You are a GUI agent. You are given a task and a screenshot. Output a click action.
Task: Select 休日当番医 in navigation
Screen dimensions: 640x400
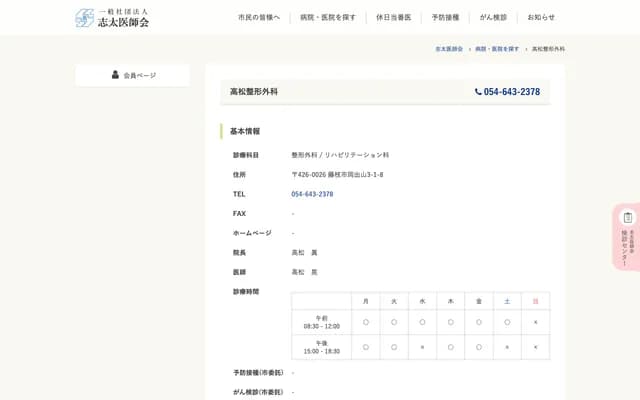[x=393, y=18]
